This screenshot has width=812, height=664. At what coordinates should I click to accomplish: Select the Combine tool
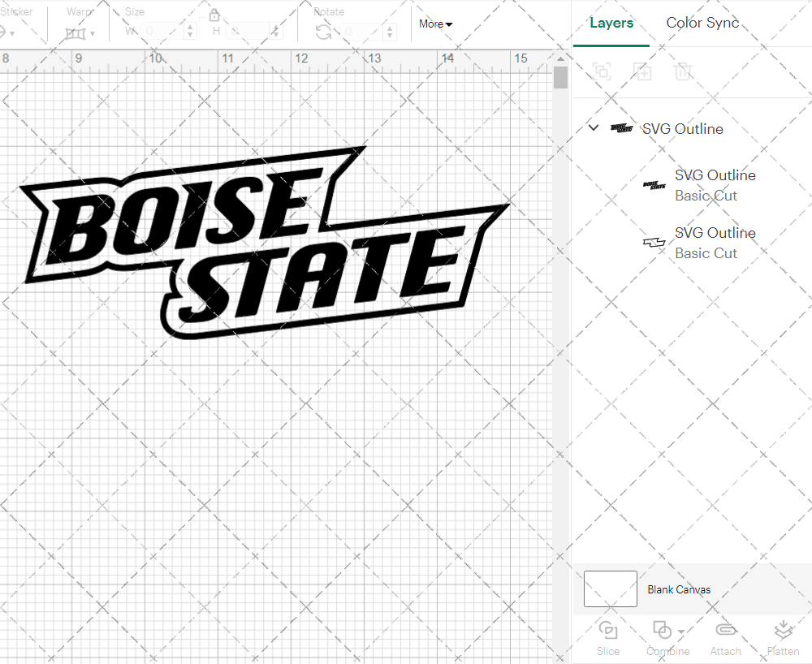click(x=663, y=637)
